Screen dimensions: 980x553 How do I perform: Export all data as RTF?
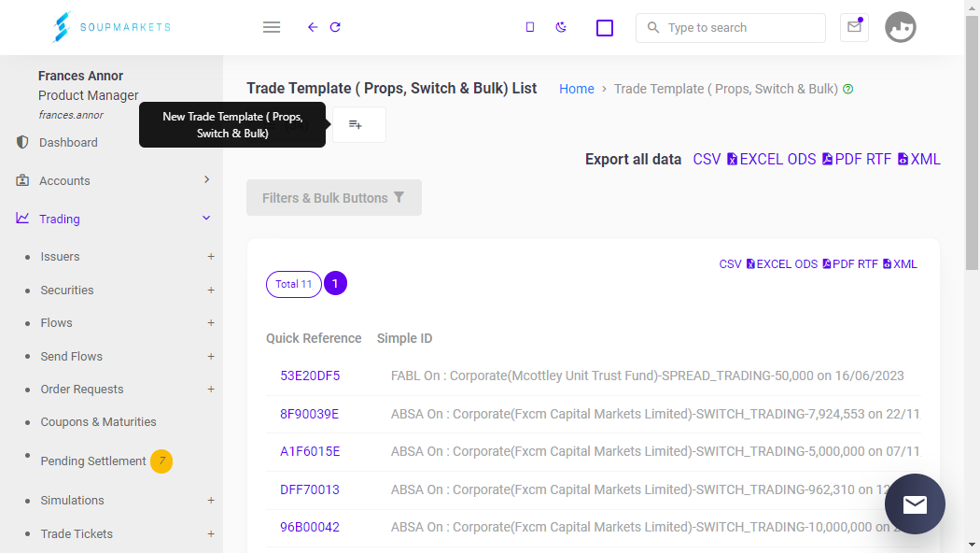[x=879, y=160]
